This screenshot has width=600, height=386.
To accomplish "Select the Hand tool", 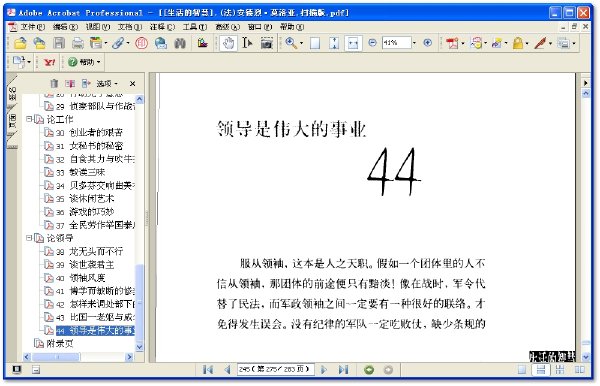I will coord(228,43).
